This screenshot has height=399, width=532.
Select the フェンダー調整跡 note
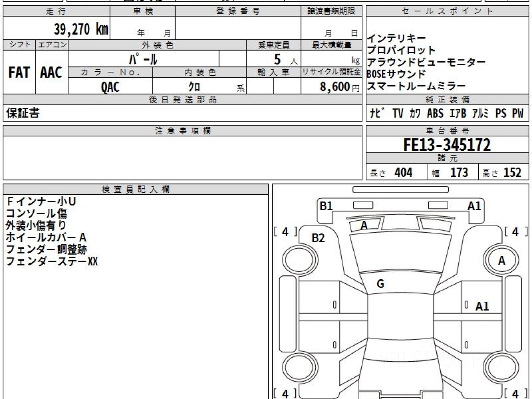pos(46,250)
